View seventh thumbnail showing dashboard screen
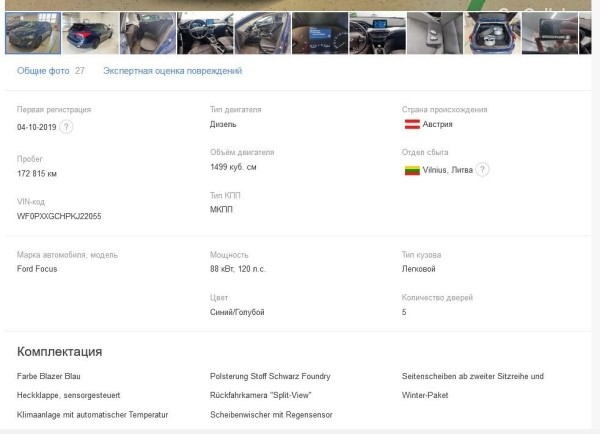This screenshot has height=434, width=600. (377, 32)
